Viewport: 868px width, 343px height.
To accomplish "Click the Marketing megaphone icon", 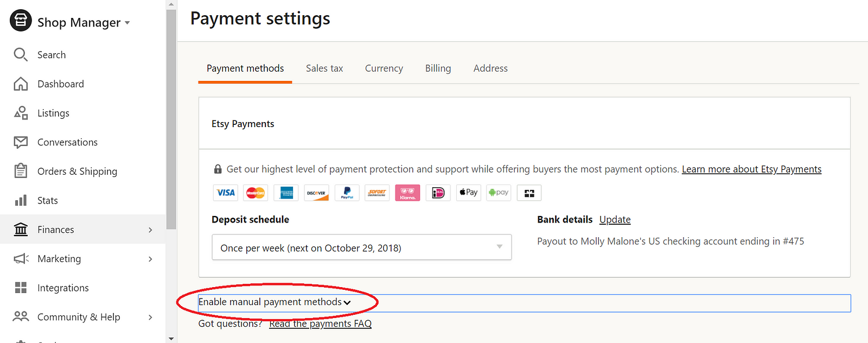I will 21,259.
